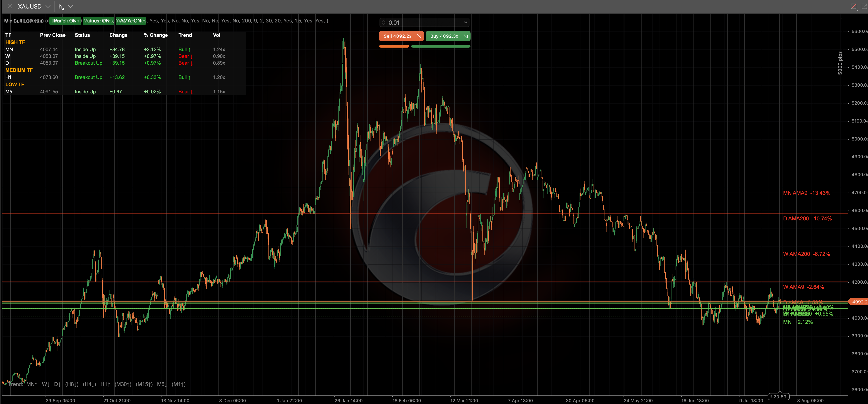868x404 pixels.
Task: Click the 26 Jan 14:00 time axis label
Action: 348,401
